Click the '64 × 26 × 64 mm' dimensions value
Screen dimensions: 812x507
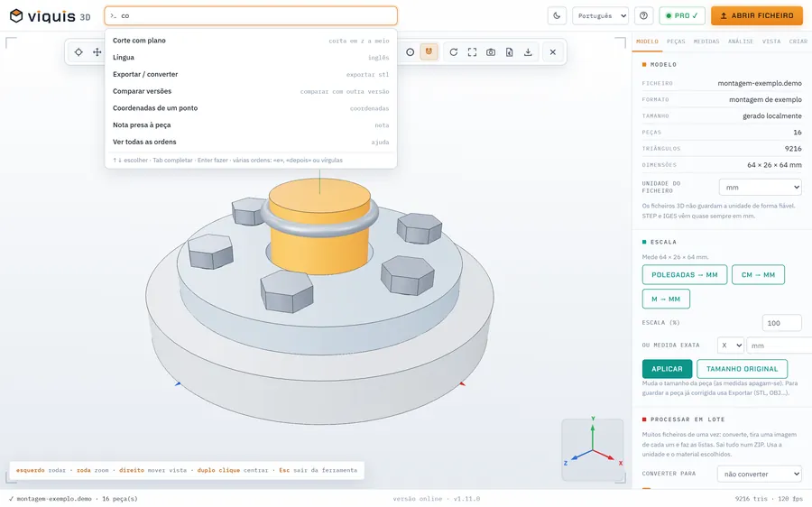tap(774, 165)
